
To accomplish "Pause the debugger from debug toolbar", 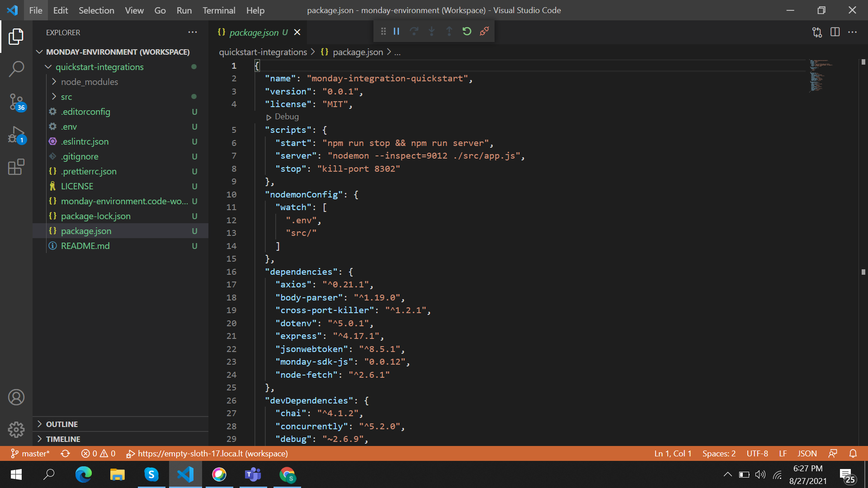I will (x=396, y=32).
